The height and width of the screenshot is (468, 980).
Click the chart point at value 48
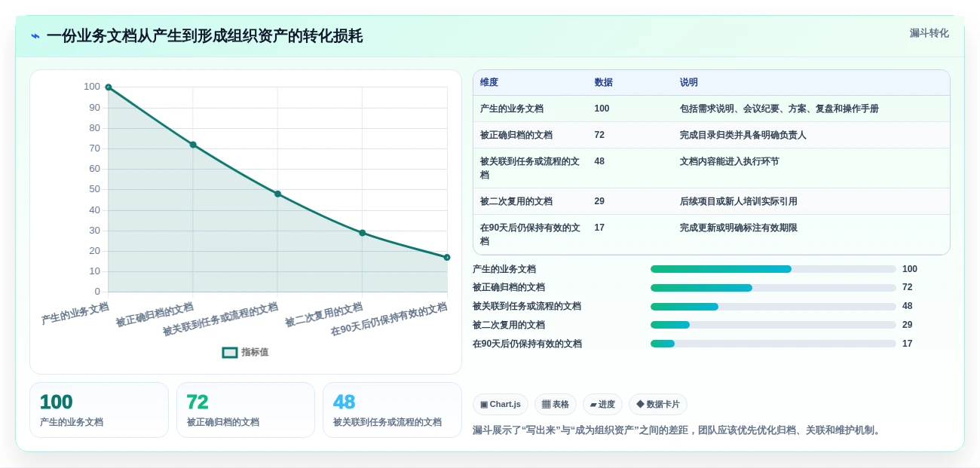tap(277, 194)
